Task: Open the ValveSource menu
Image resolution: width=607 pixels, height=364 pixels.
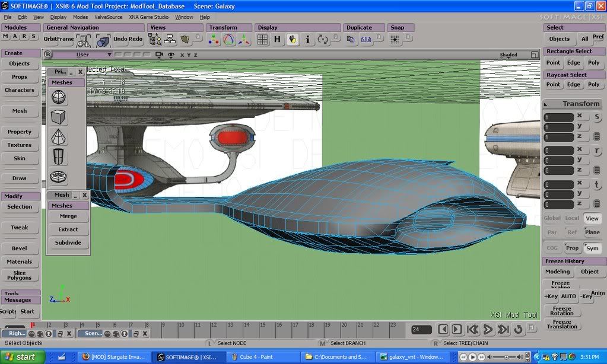Action: pos(109,17)
